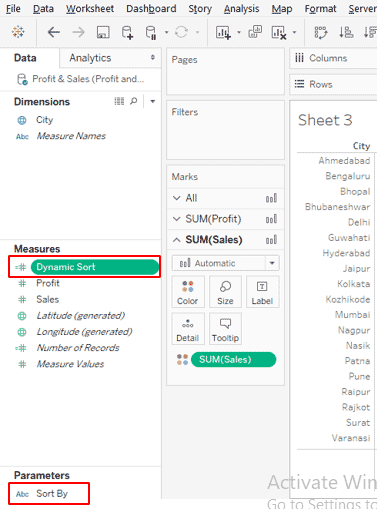Open the Clear Sheet dropdown arrow

coord(294,32)
